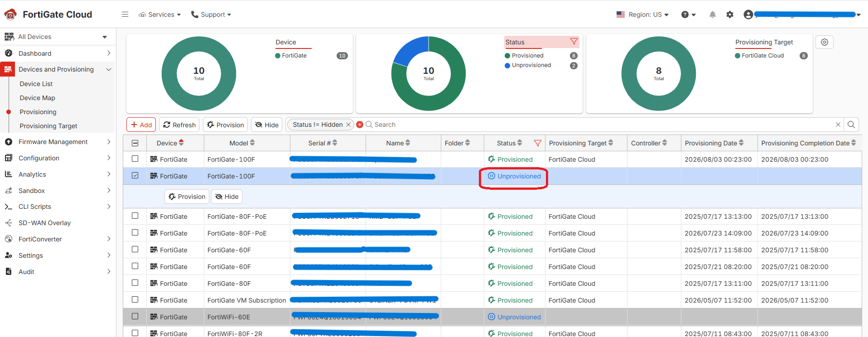The width and height of the screenshot is (868, 337).
Task: Open the Region: US selector
Action: tap(642, 14)
